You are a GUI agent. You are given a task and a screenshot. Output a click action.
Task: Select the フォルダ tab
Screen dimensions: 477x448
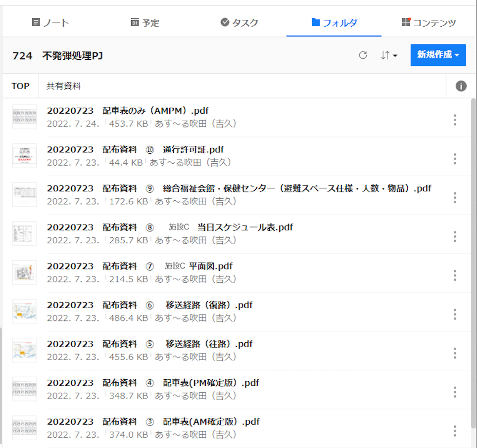click(x=334, y=23)
